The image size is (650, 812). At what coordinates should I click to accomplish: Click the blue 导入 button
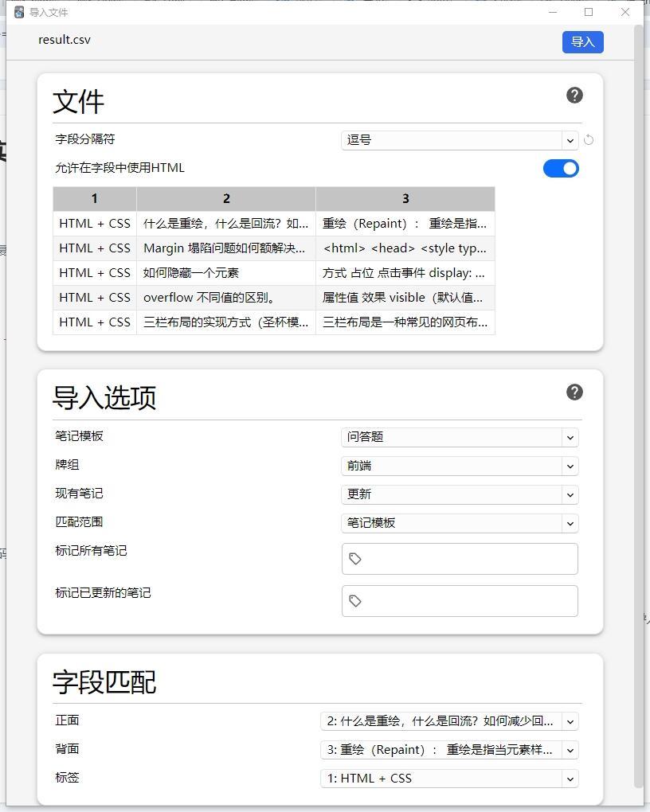tap(582, 41)
